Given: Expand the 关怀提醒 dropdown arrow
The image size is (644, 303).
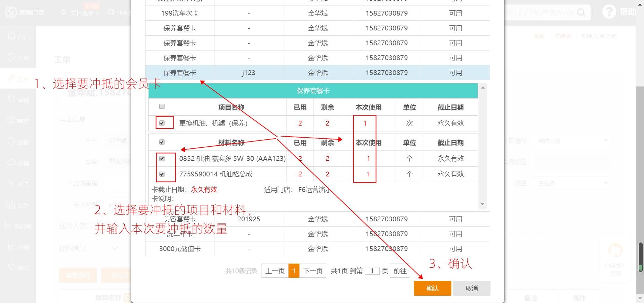Looking at the screenshot, I should (x=98, y=13).
